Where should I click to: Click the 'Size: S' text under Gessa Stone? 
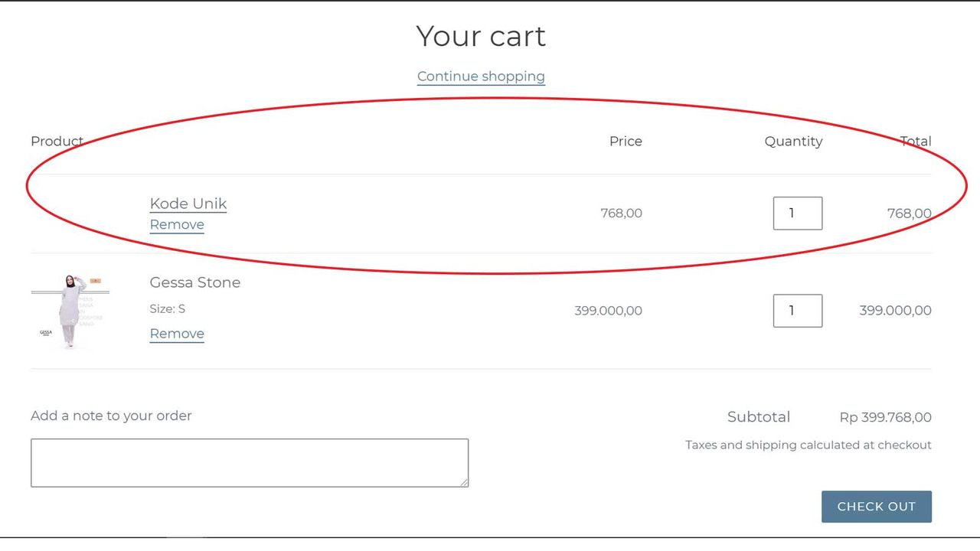(167, 308)
